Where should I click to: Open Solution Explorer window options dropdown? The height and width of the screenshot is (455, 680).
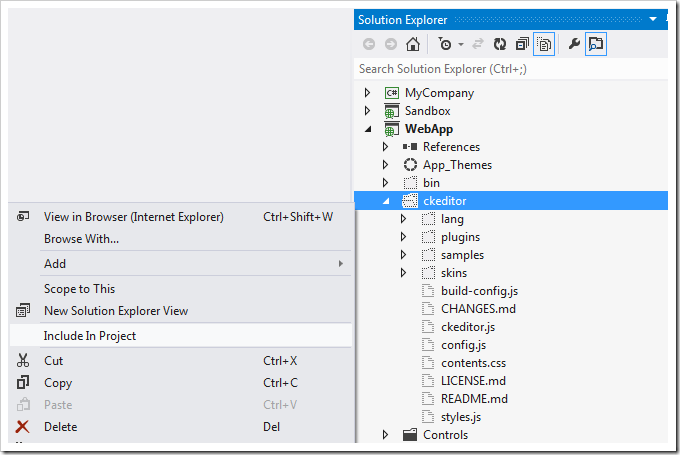pos(653,19)
